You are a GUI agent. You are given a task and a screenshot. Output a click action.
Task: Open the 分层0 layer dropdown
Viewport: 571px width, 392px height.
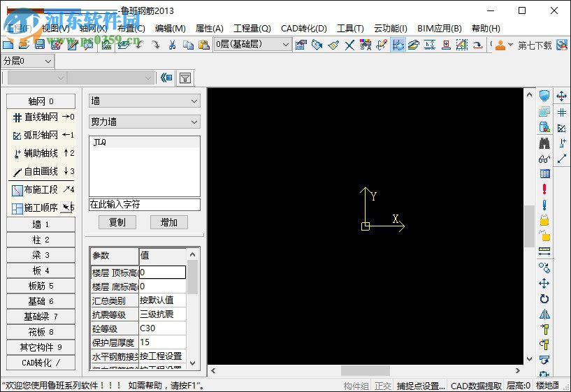pyautogui.click(x=28, y=61)
